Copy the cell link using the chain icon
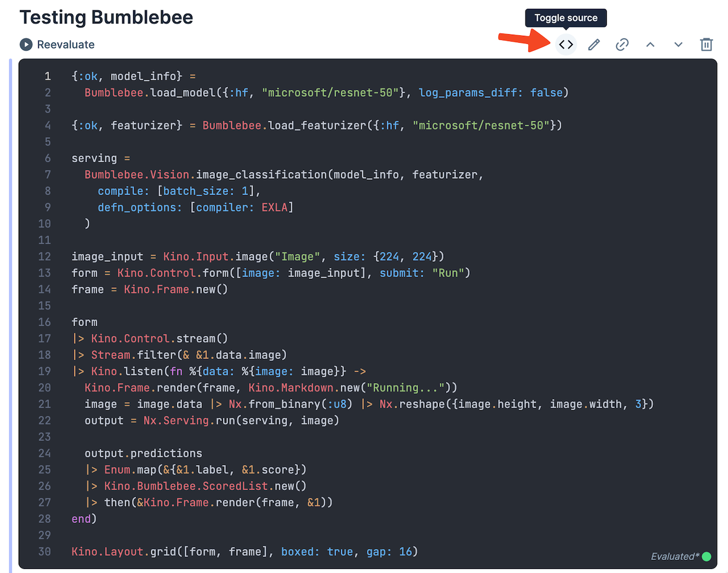Image resolution: width=728 pixels, height=573 pixels. (x=622, y=44)
